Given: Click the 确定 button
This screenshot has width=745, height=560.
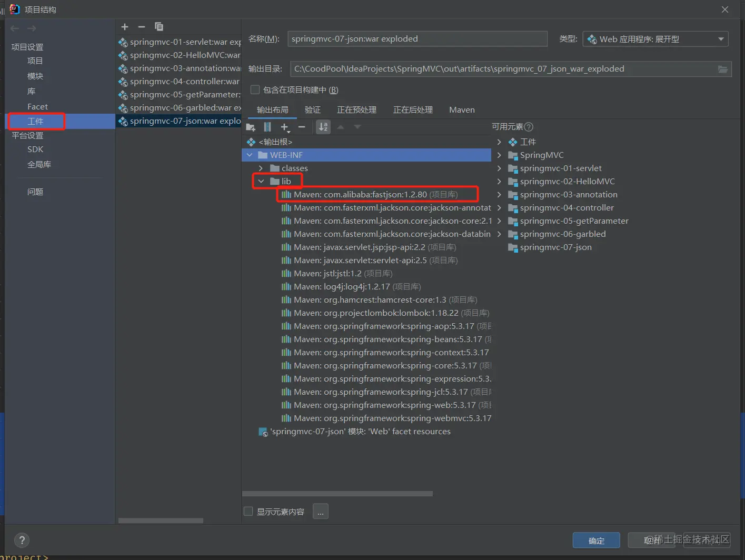Looking at the screenshot, I should click(x=597, y=541).
